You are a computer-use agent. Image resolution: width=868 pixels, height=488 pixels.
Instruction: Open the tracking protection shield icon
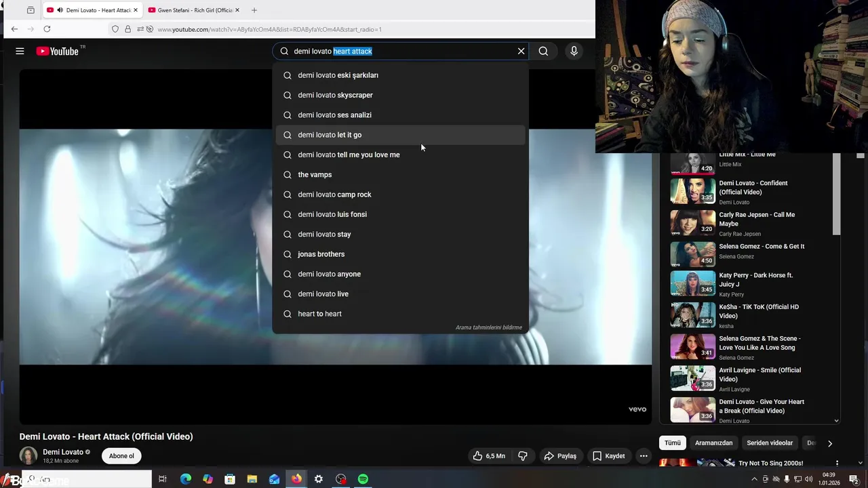click(115, 29)
